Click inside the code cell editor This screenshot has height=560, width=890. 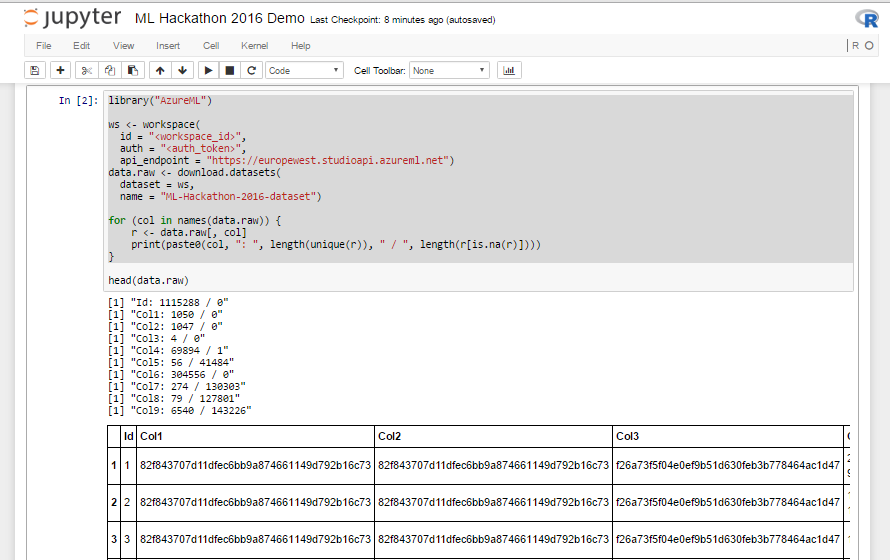(x=478, y=191)
